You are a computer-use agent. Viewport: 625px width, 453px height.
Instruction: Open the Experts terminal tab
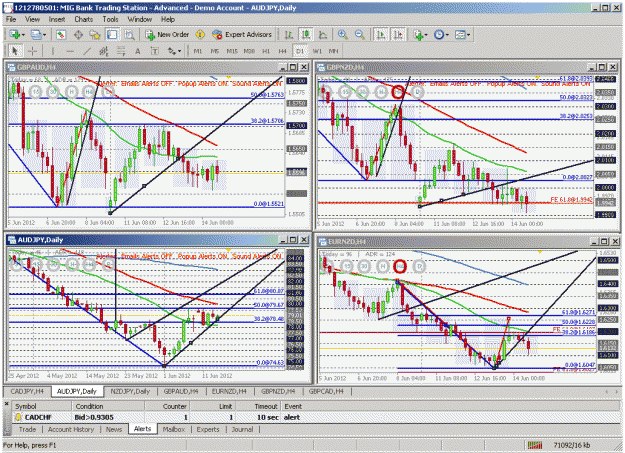click(208, 429)
